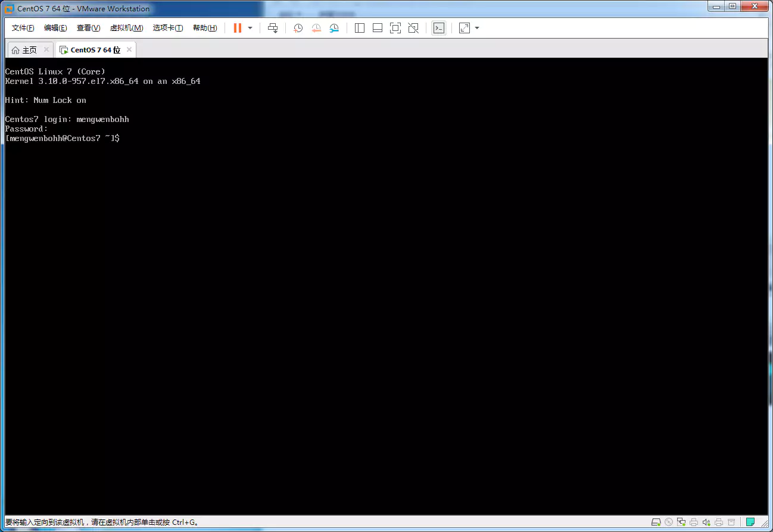Suspend the virtual machine with the pause icon

click(236, 27)
